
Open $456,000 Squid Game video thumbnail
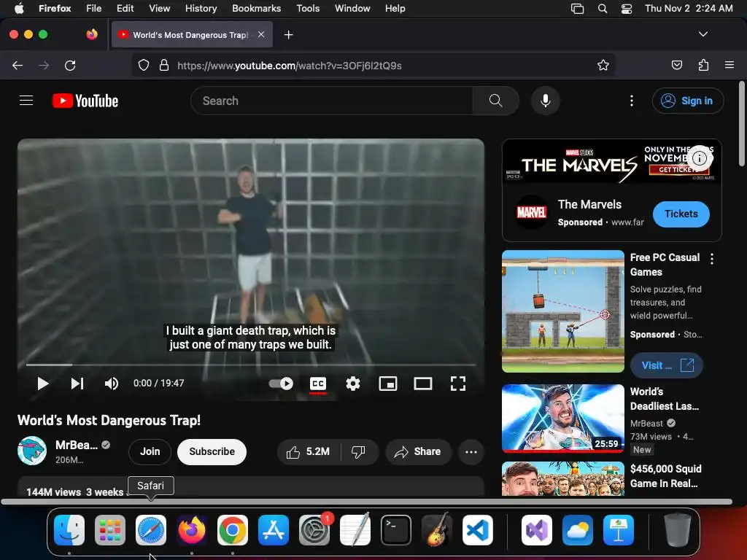coord(563,478)
